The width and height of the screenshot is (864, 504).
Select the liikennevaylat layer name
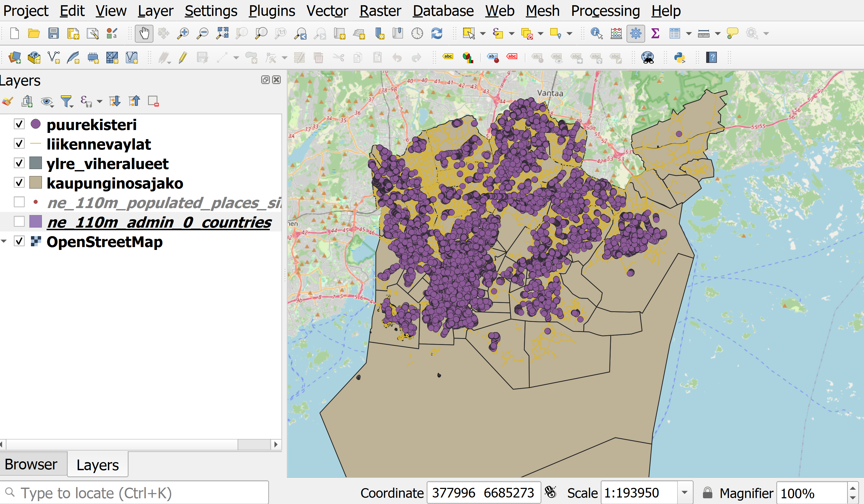[x=98, y=144]
